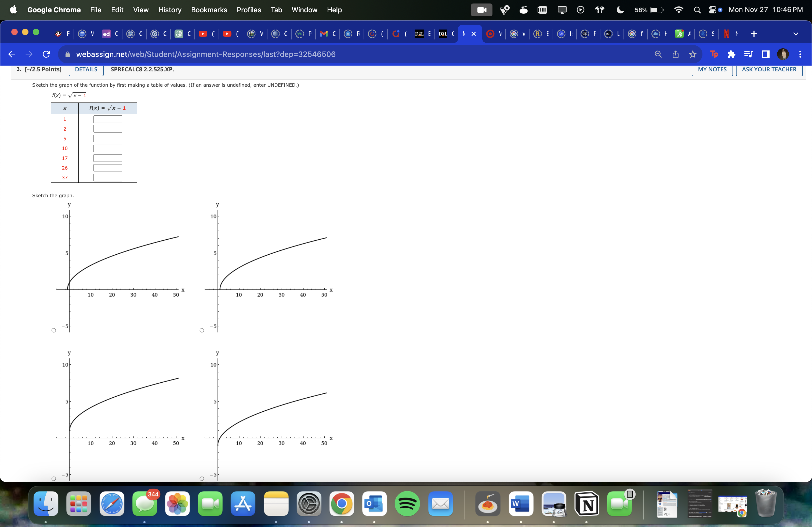Click the date and time in menu bar
This screenshot has height=527, width=812.
[x=766, y=10]
